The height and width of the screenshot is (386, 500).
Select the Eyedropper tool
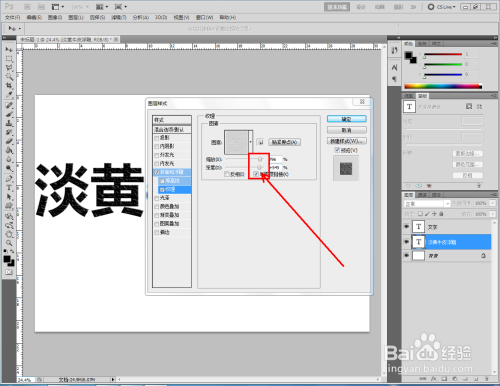pos(9,95)
